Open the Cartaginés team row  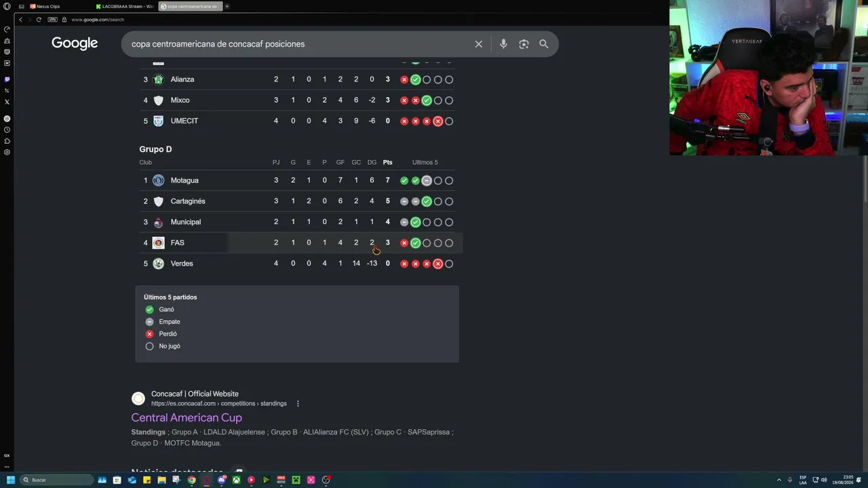[297, 201]
